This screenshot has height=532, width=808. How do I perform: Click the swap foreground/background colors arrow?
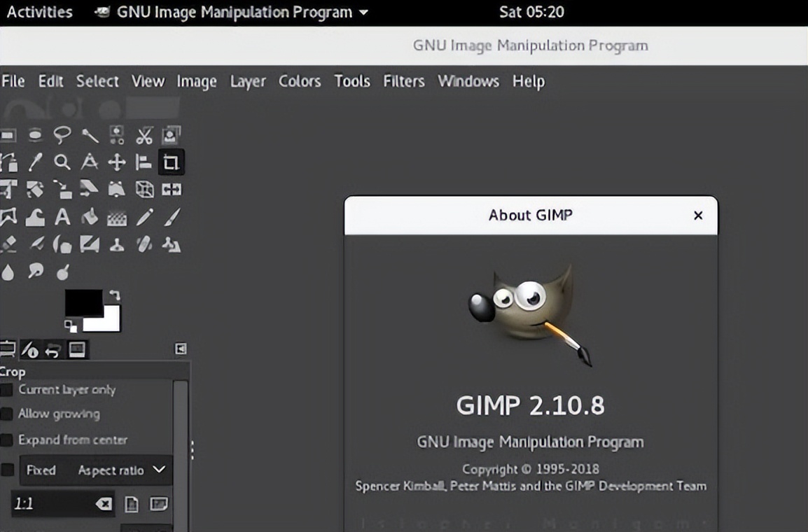click(x=115, y=295)
